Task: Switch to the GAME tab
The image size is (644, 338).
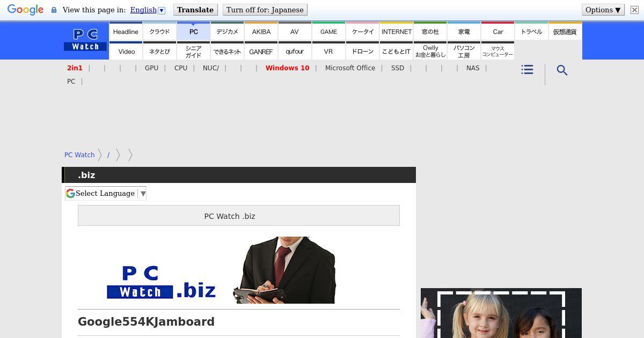Action: (x=328, y=32)
